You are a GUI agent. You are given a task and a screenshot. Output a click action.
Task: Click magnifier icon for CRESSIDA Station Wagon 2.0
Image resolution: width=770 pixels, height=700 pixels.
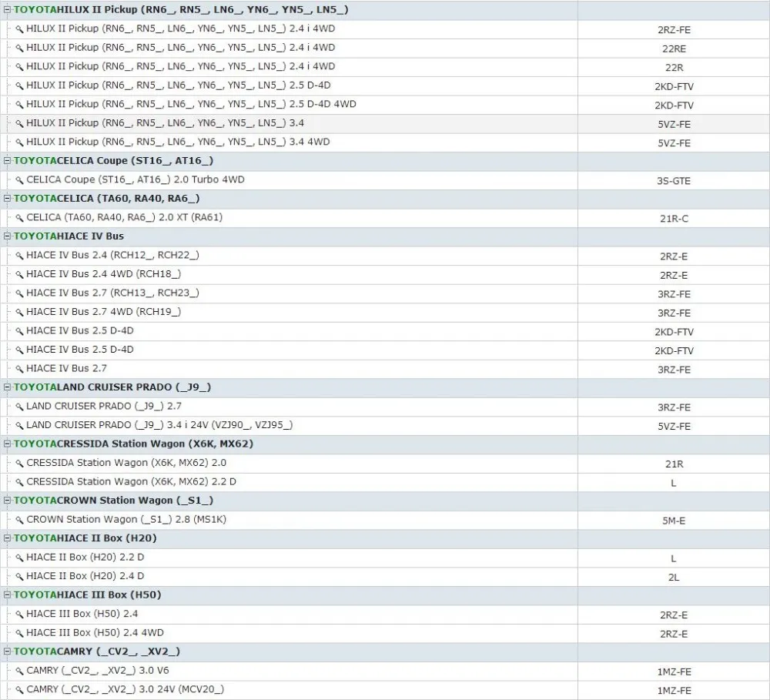(x=19, y=464)
